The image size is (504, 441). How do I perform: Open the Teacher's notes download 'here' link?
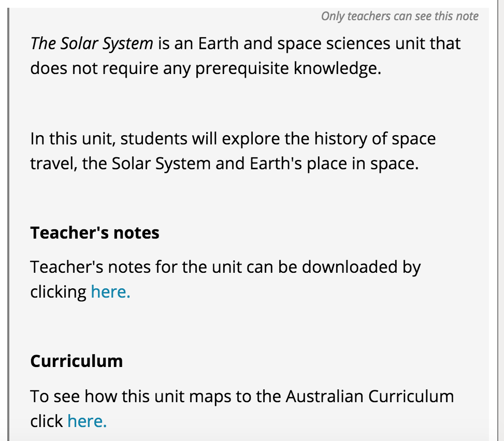[110, 291]
